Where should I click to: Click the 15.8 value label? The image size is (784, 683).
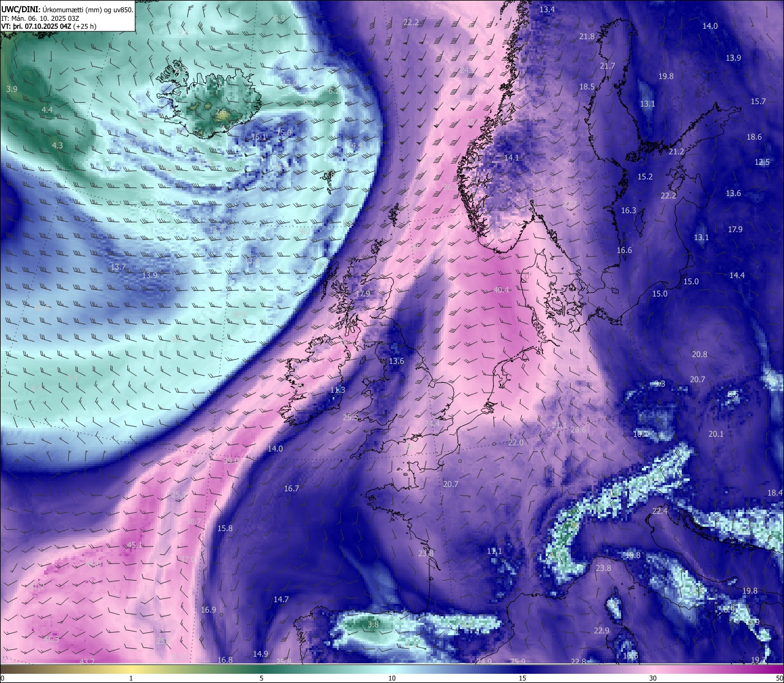[225, 528]
